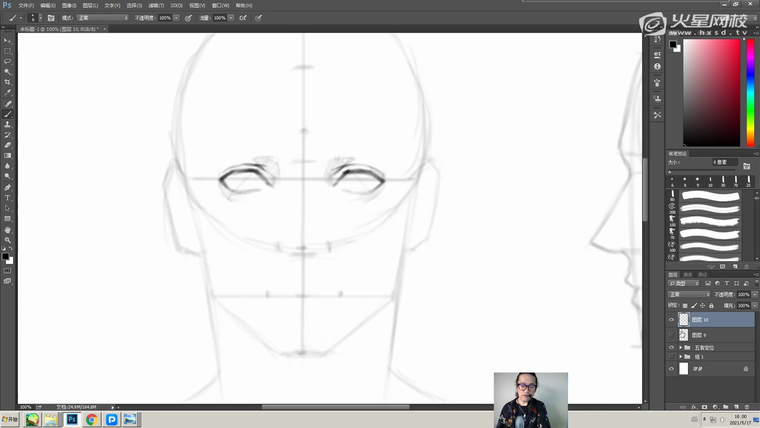Select the Eraser tool

[x=7, y=145]
